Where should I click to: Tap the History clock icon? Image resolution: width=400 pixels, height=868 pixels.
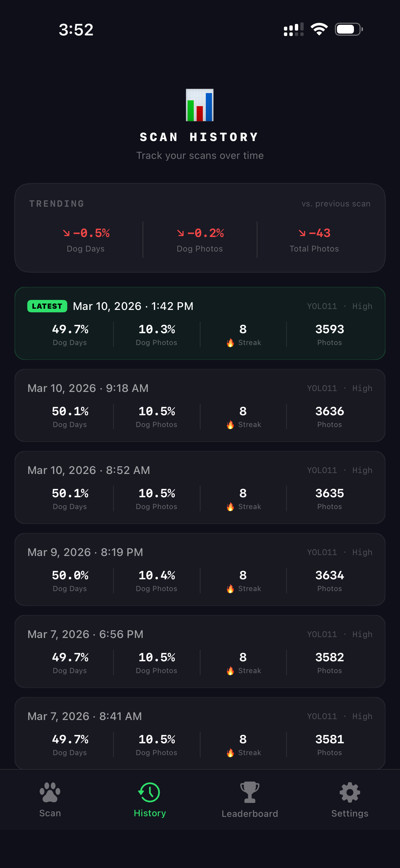pos(149,792)
